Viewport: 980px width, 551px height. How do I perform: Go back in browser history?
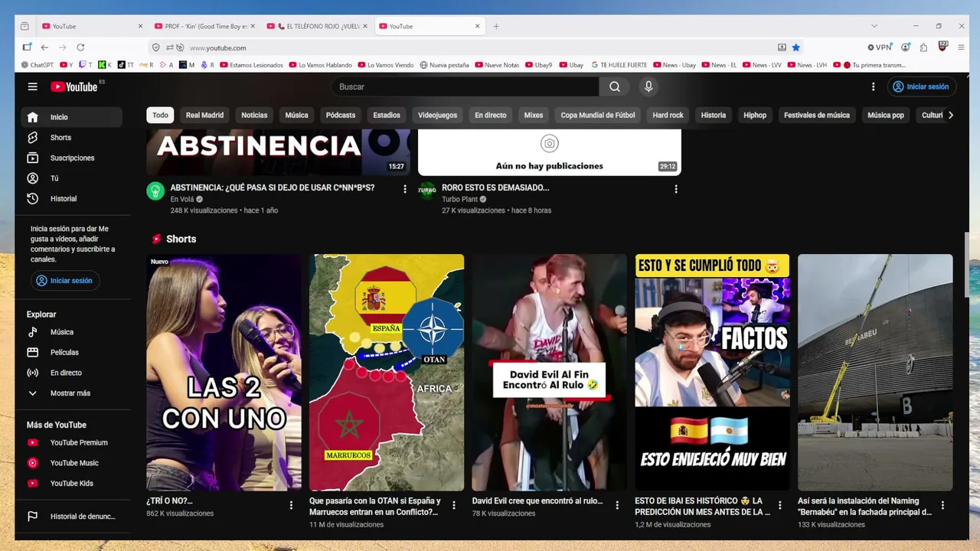[x=44, y=47]
